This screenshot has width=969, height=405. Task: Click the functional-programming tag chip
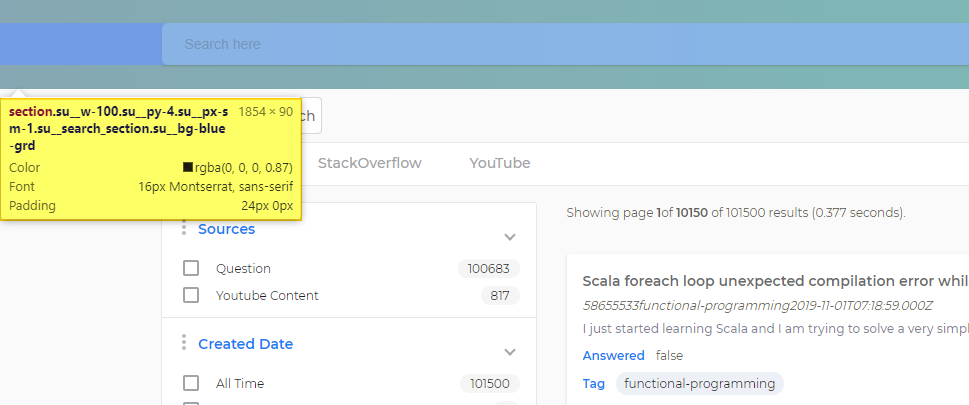point(699,383)
